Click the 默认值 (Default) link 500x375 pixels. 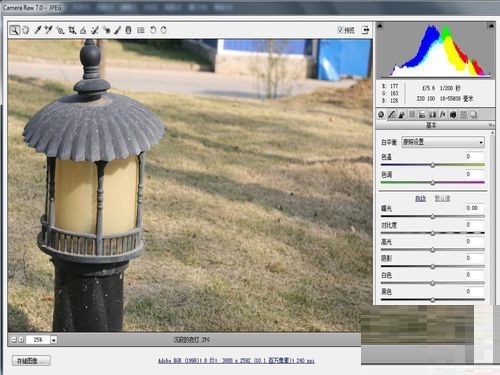point(442,199)
